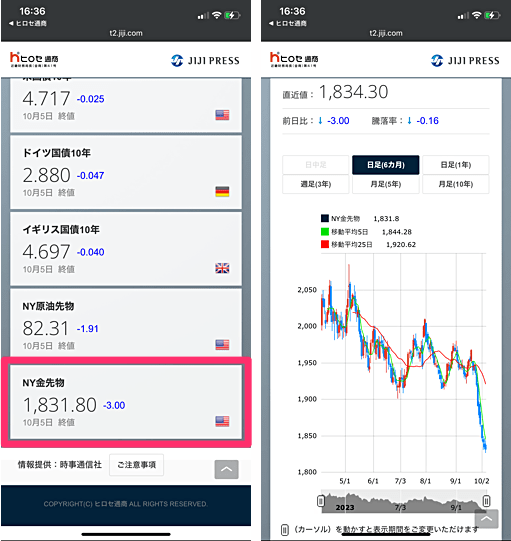Click the 2,050 price label on chart axis
Viewport: 511px width, 541px height.
[307, 290]
